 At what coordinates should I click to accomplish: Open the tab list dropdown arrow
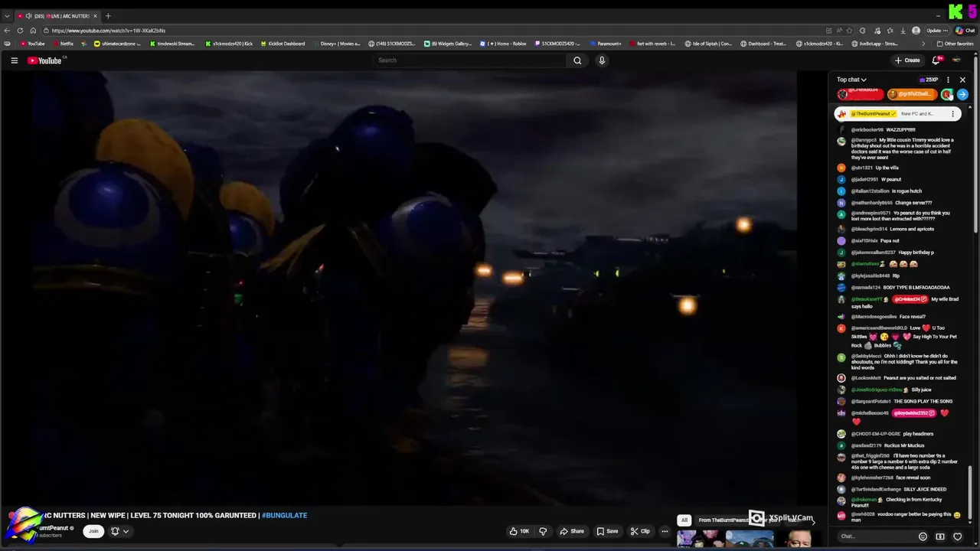[x=7, y=16]
